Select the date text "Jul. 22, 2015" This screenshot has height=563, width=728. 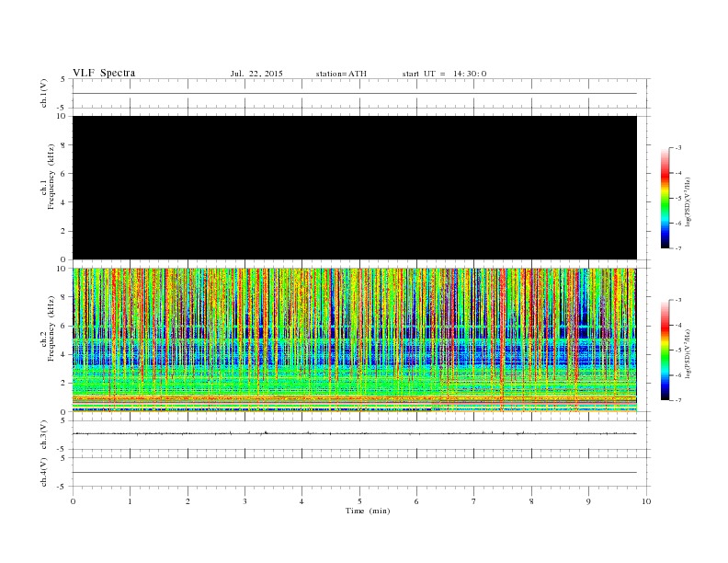(x=256, y=74)
